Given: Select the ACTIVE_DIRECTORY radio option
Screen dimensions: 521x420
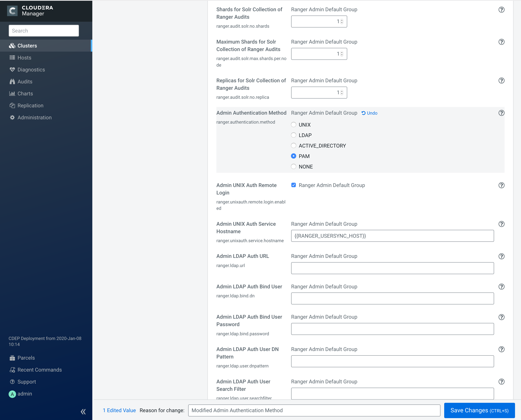Looking at the screenshot, I should 294,146.
